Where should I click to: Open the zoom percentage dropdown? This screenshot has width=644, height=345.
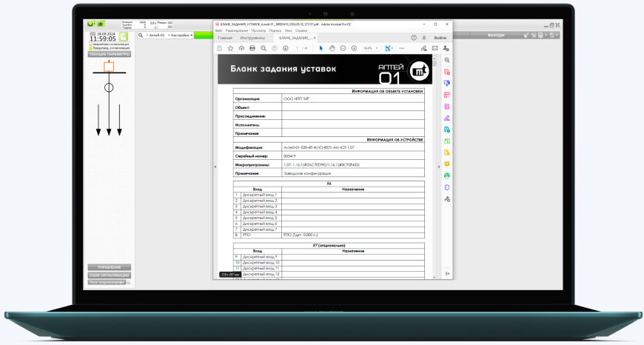(369, 48)
